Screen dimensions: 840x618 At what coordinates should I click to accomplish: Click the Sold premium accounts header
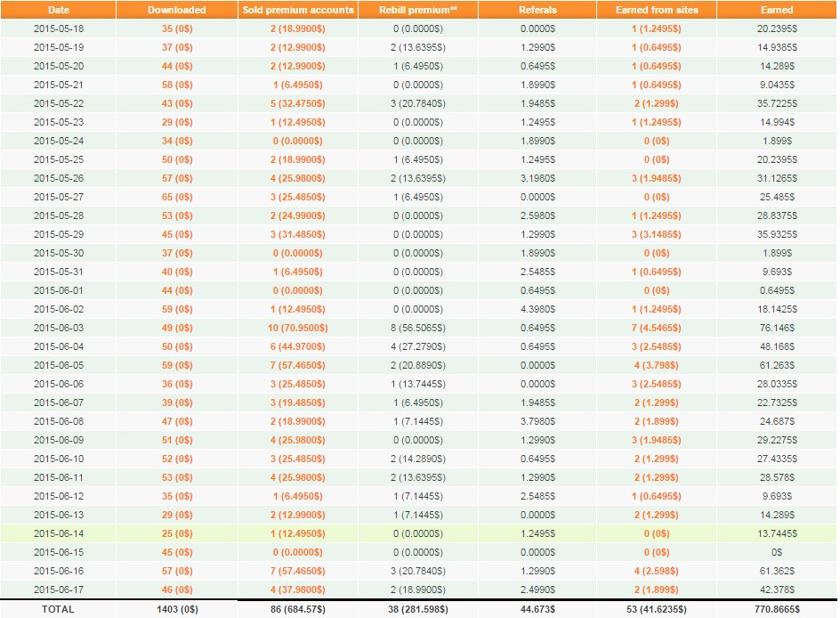click(298, 10)
